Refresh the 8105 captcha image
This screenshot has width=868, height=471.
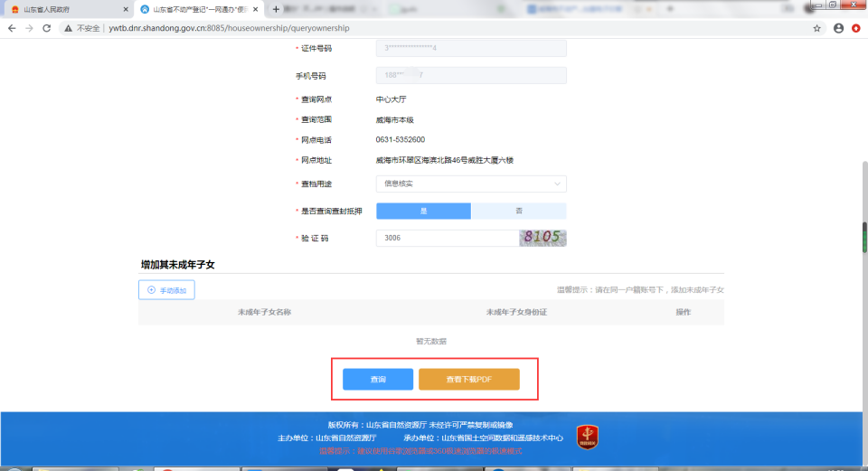(542, 238)
